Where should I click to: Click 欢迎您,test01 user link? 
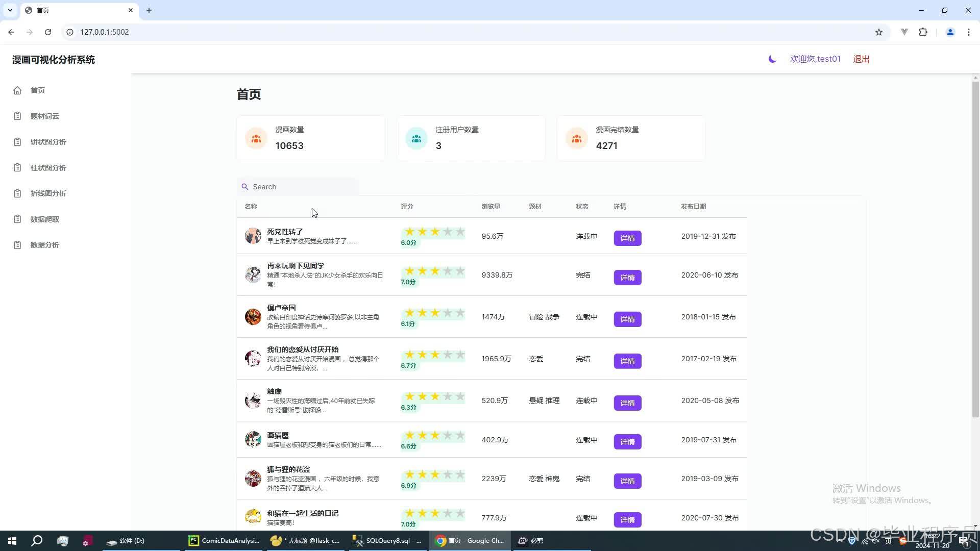coord(815,59)
